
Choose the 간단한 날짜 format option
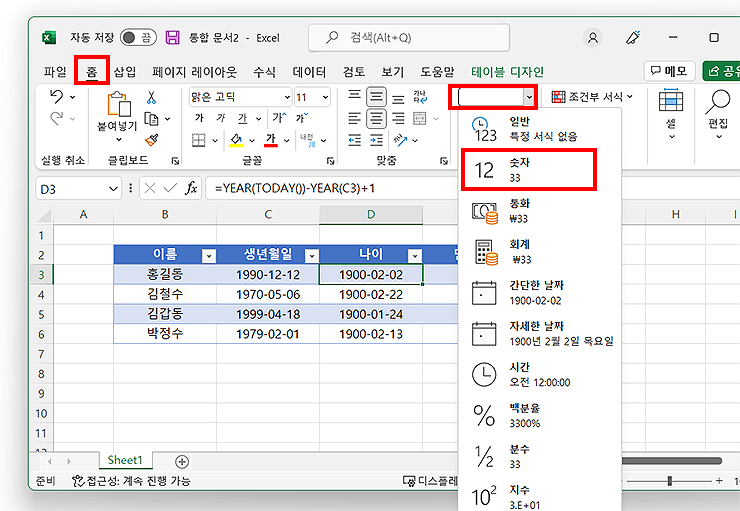tap(539, 293)
